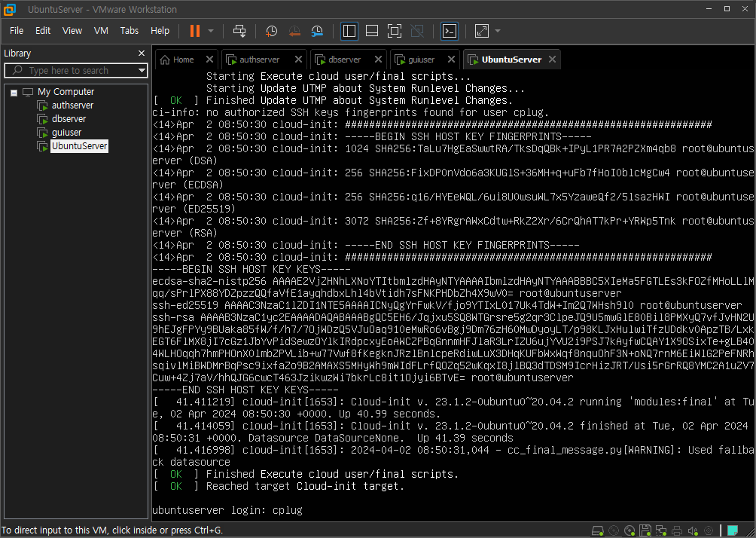Switch to the Home tab
756x538 pixels.
click(x=183, y=60)
